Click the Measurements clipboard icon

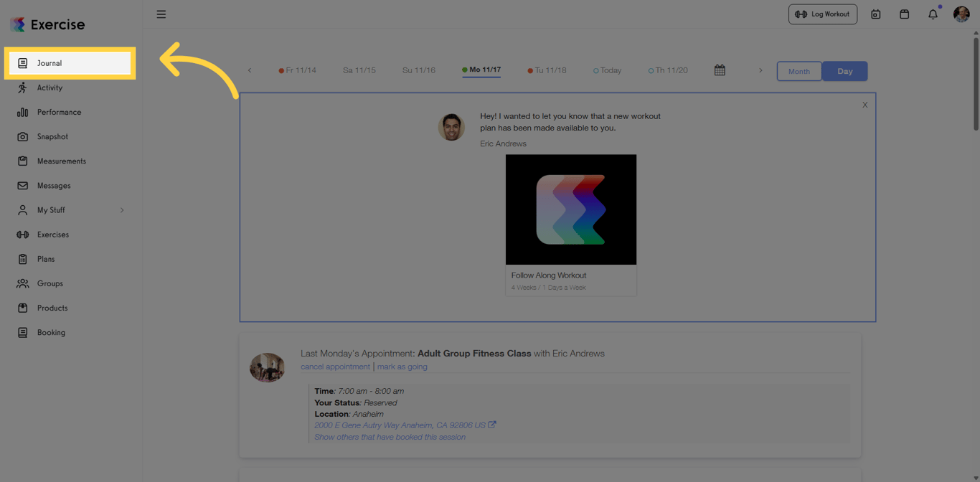click(23, 161)
